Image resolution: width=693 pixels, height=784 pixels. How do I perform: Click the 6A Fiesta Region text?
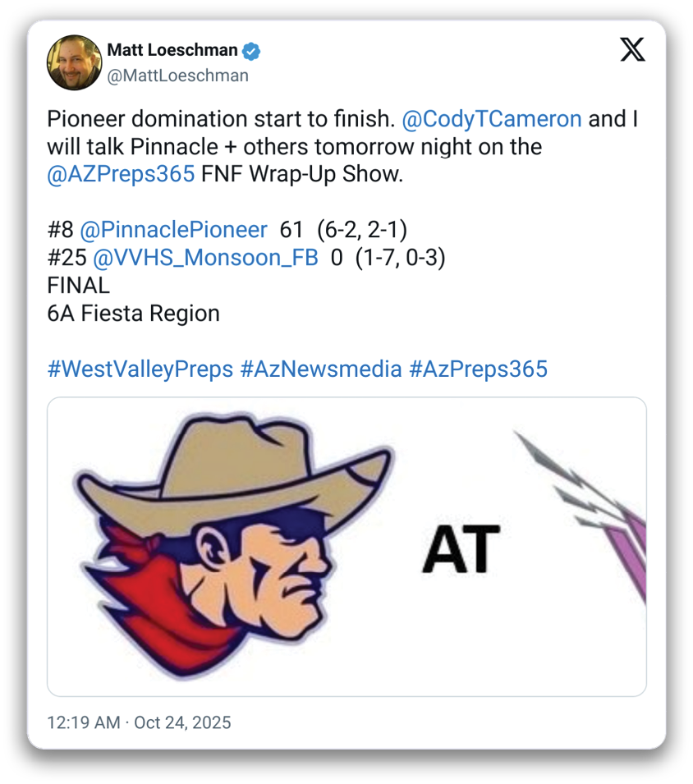pyautogui.click(x=134, y=314)
